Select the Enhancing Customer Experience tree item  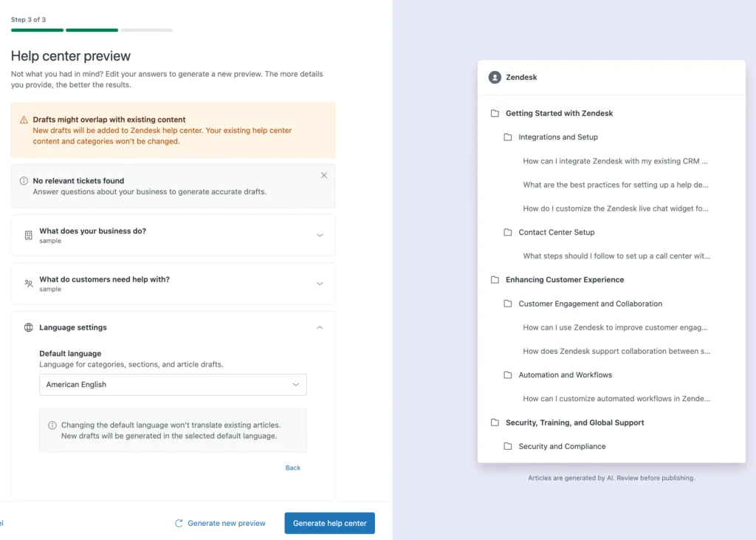(x=566, y=279)
